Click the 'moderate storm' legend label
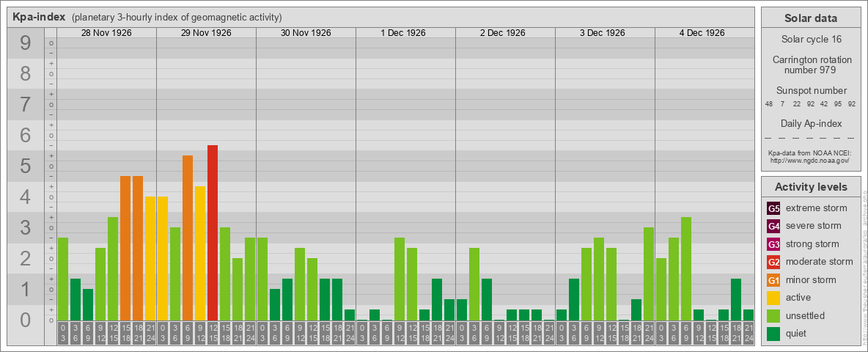This screenshot has width=868, height=352. 820,262
